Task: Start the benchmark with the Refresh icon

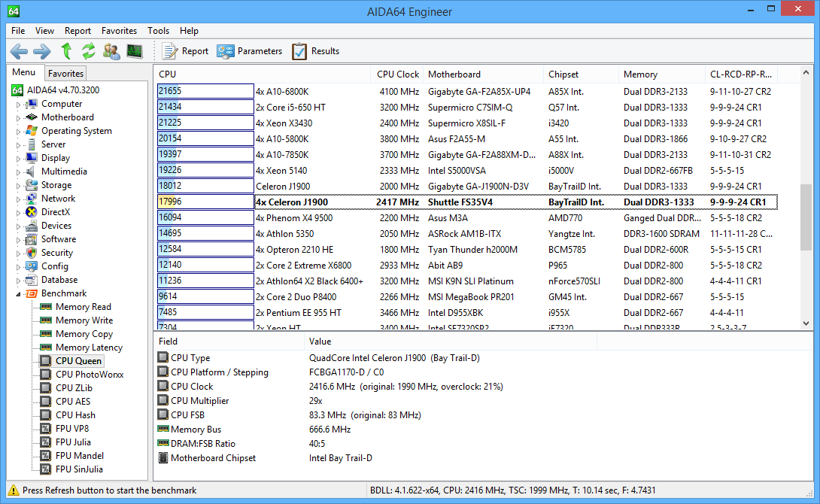Action: 88,51
